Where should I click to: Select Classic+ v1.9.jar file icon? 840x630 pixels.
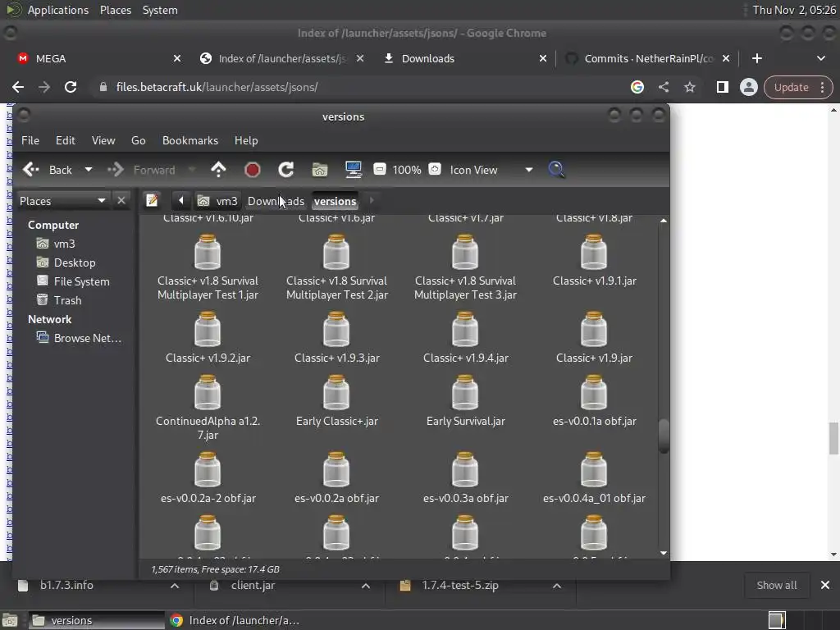(x=594, y=329)
